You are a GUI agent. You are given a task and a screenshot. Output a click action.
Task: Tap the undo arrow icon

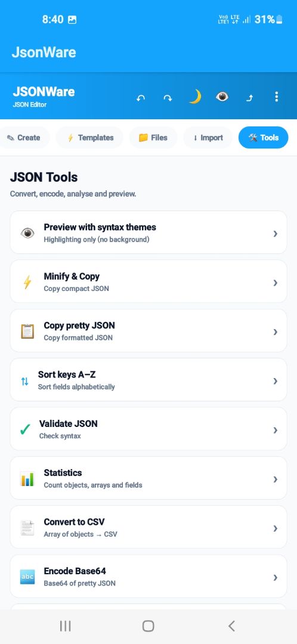coord(141,98)
